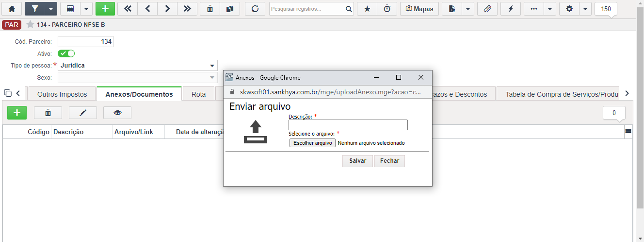Screen dimensions: 644x242
Task: Click the tab list copy icon
Action: click(8, 93)
